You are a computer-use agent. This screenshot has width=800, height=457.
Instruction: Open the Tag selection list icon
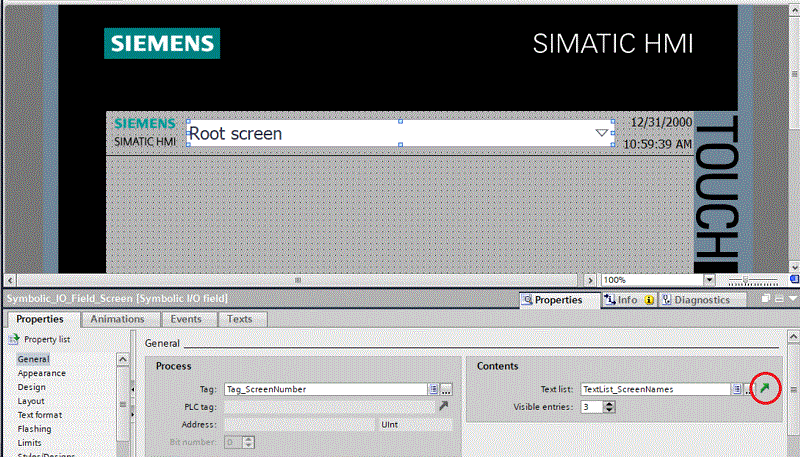click(434, 389)
